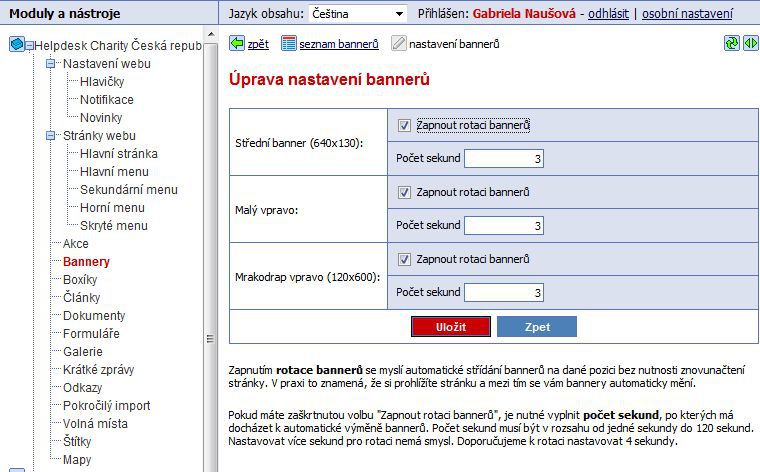Select Štítky module in the tree
Screen dimensions: 760x472
[x=77, y=441]
